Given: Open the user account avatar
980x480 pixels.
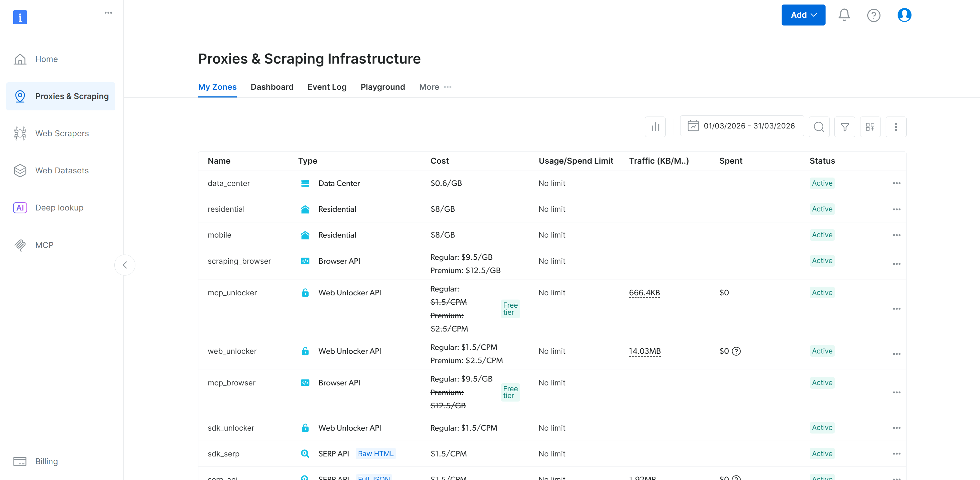Looking at the screenshot, I should [x=904, y=15].
